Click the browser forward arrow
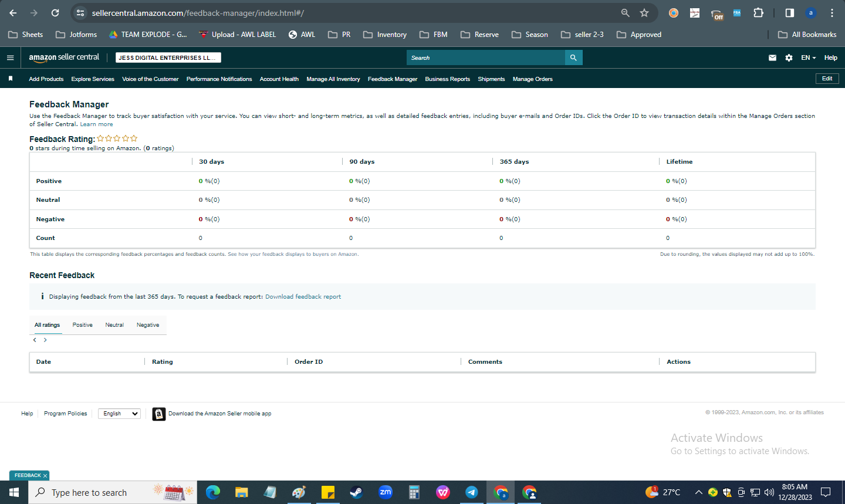This screenshot has height=504, width=845. click(x=34, y=13)
